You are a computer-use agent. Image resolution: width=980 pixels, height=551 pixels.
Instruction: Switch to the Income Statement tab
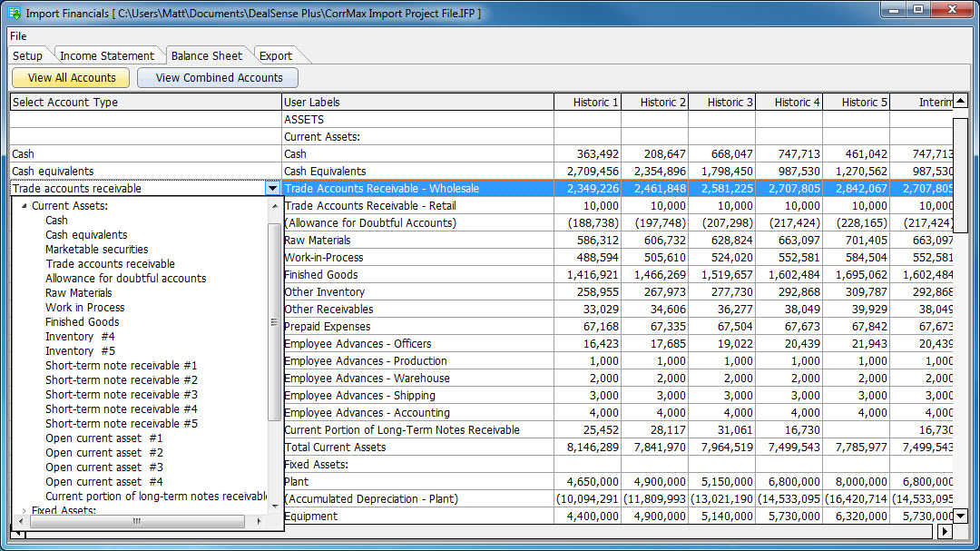click(108, 54)
